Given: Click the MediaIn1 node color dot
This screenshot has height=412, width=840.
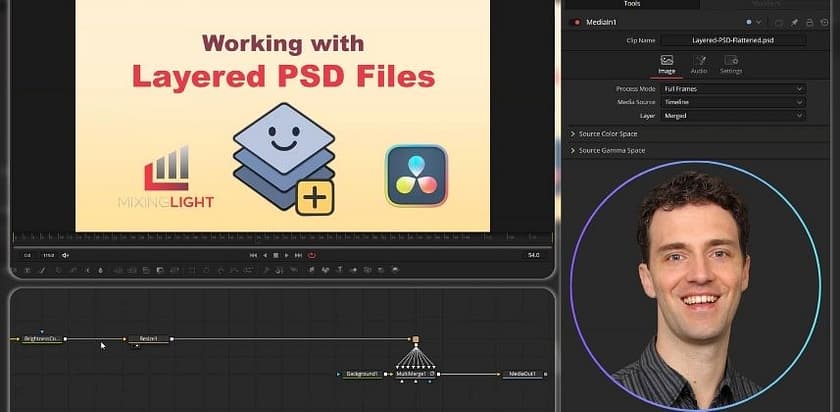Looking at the screenshot, I should 749,23.
